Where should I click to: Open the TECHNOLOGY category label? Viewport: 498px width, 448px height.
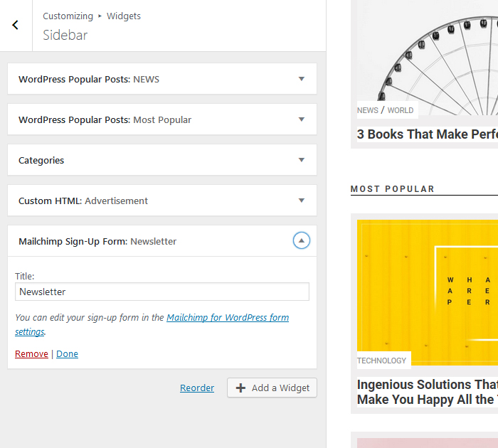(381, 361)
